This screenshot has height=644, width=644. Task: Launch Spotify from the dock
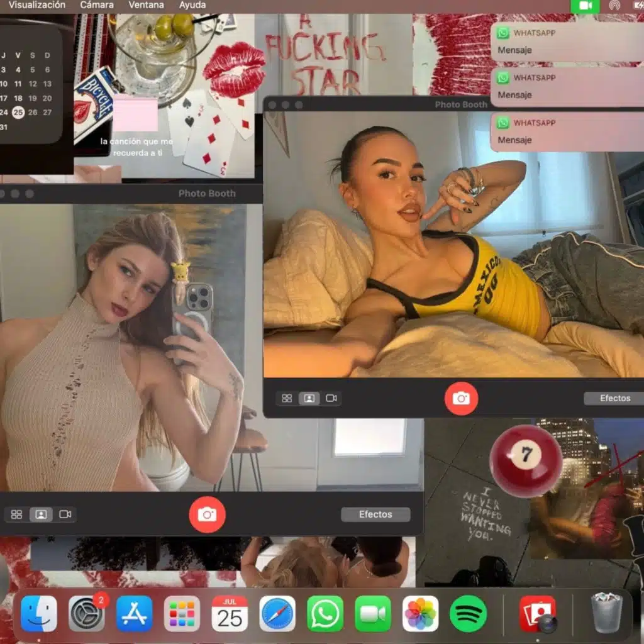coord(468,614)
